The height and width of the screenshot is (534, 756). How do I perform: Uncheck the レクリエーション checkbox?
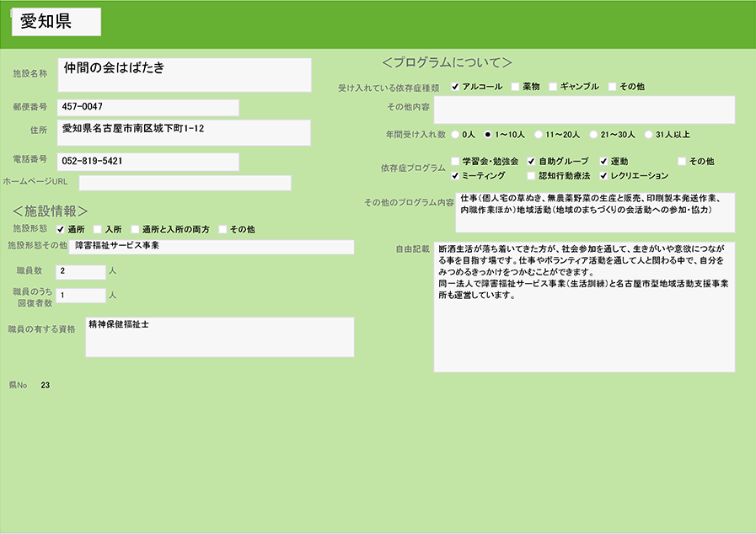coord(603,176)
